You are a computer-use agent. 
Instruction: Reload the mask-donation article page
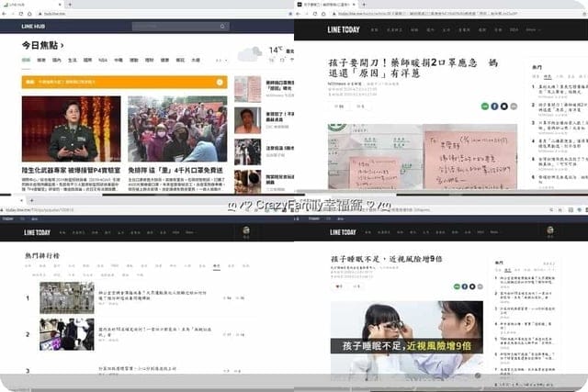[315, 14]
